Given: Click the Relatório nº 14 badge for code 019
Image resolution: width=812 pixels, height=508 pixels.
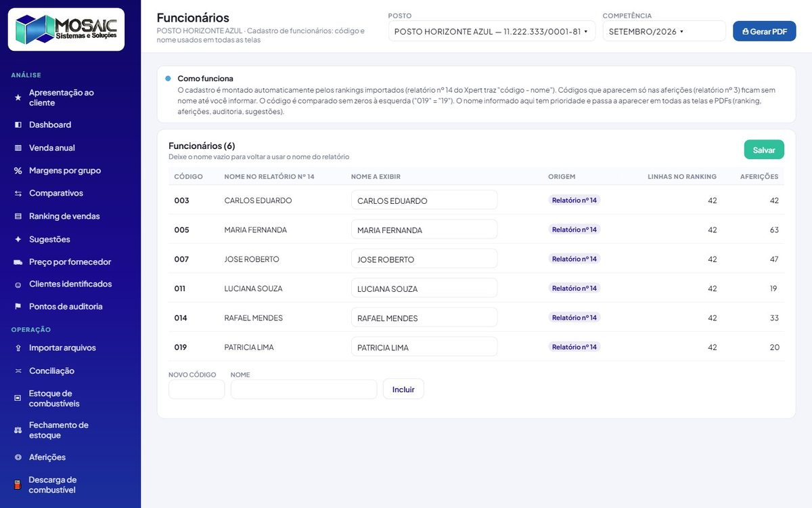Looking at the screenshot, I should coord(574,347).
